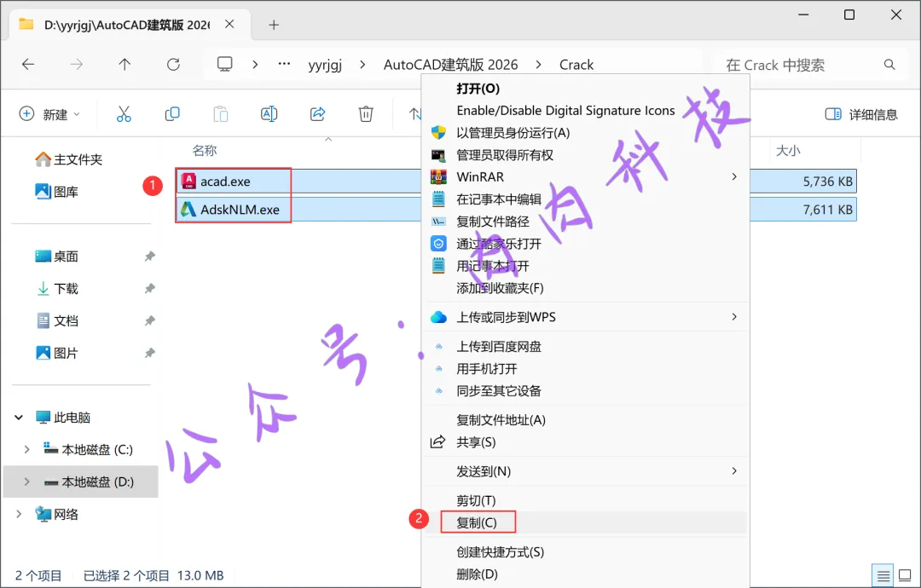The image size is (921, 588).
Task: Choose Add to favorites (F) entry
Action: pyautogui.click(x=585, y=288)
